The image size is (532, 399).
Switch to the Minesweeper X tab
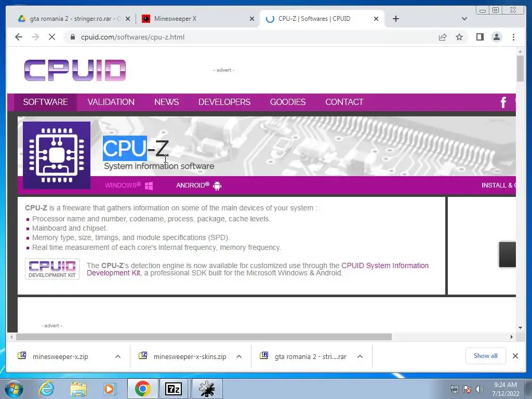click(197, 19)
